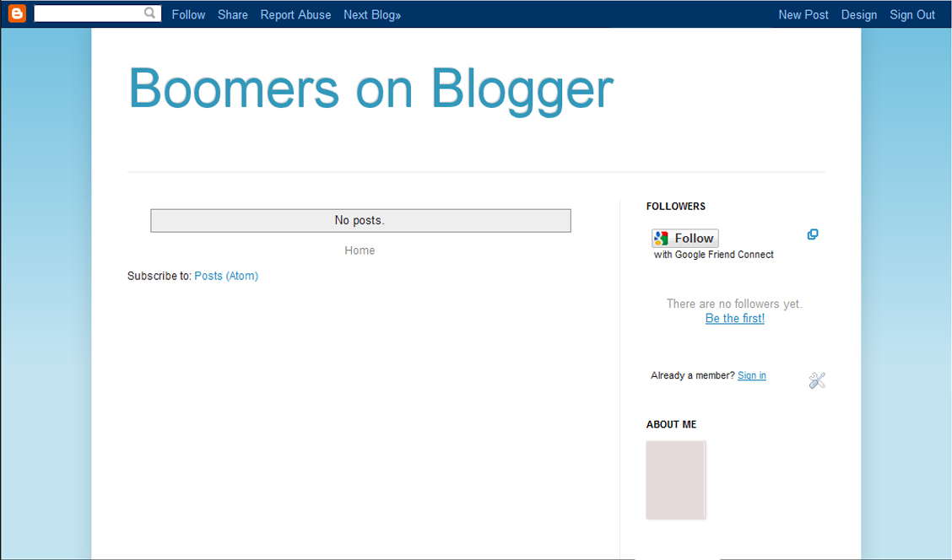Click Next Blog» to view another blog
Screen dimensions: 952x560
[371, 14]
